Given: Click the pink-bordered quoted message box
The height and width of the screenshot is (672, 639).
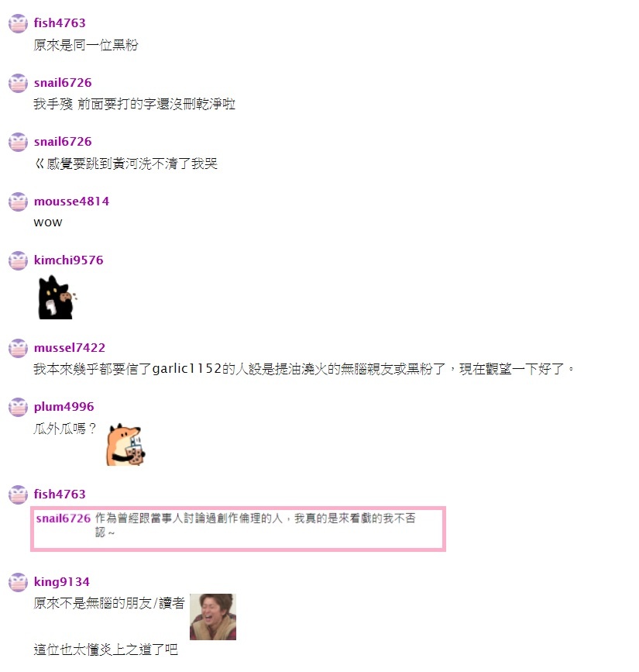Looking at the screenshot, I should coord(238,529).
